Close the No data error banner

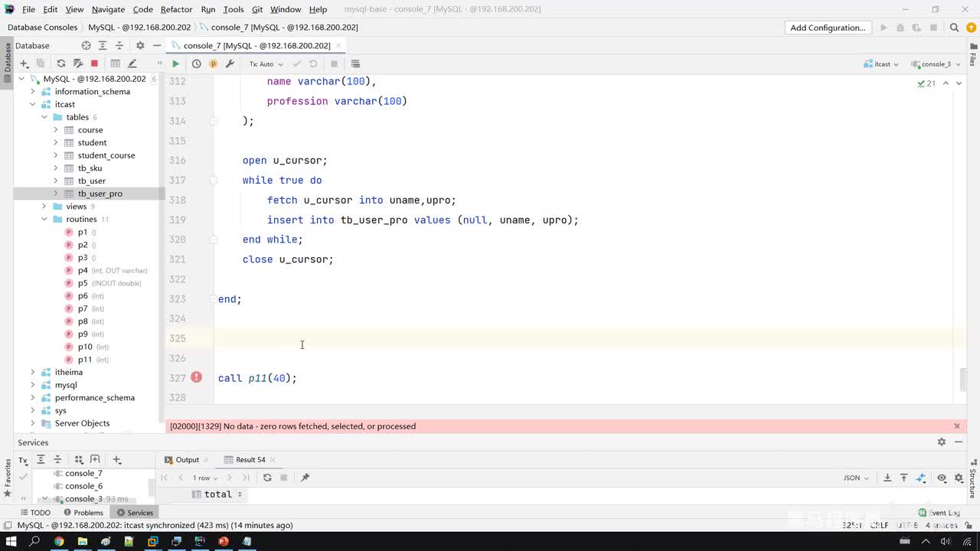click(956, 426)
